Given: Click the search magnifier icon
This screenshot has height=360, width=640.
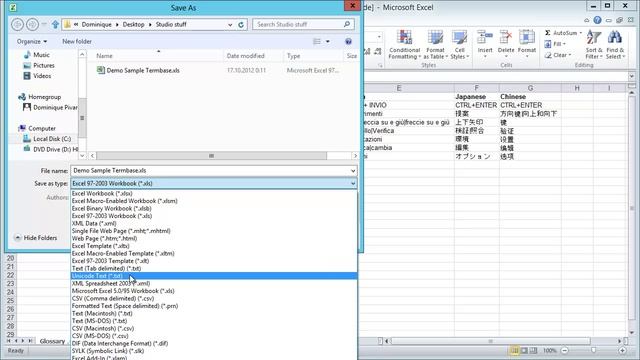Looking at the screenshot, I should coord(347,24).
